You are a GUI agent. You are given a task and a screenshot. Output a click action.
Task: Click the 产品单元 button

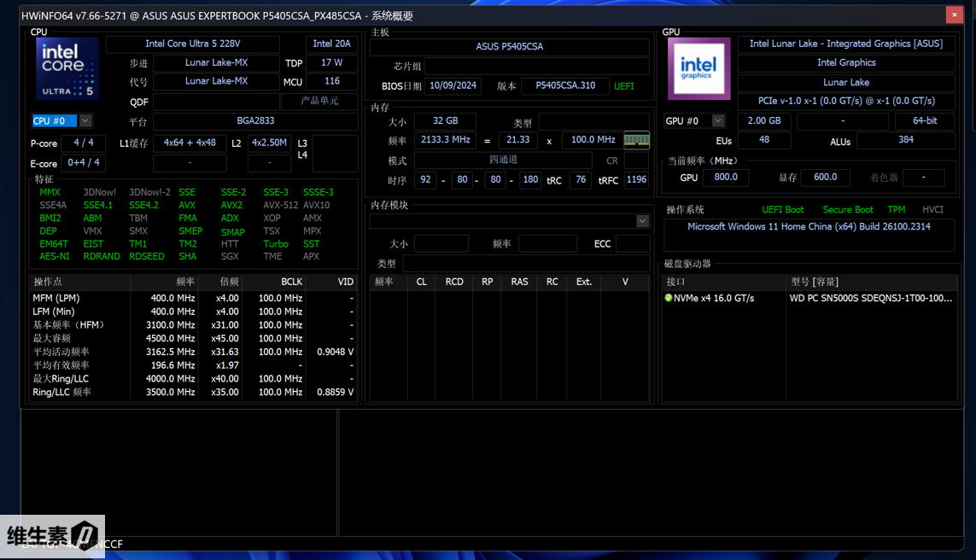coord(320,102)
